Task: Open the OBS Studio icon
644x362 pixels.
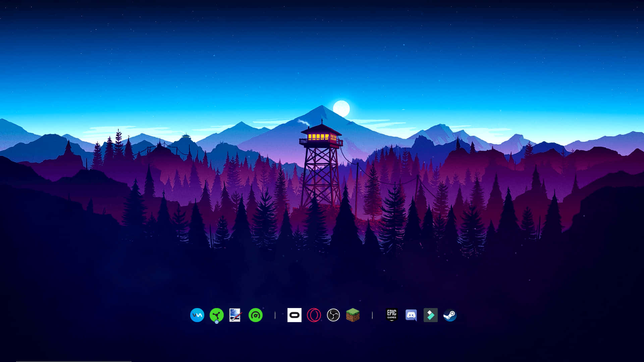Action: coord(333,315)
